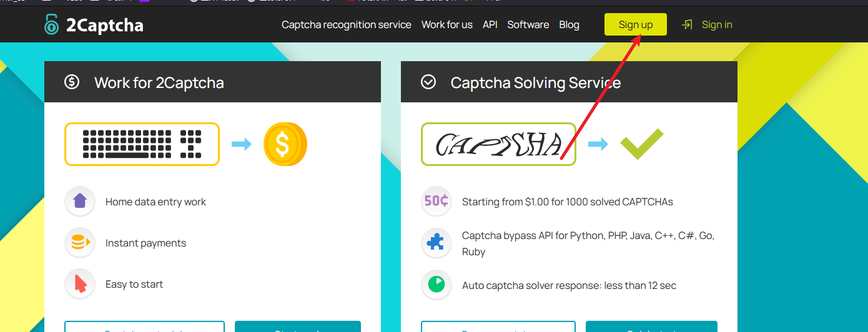Select the Work for 2Captcha heading
Screen dimensions: 868x332
(x=159, y=82)
